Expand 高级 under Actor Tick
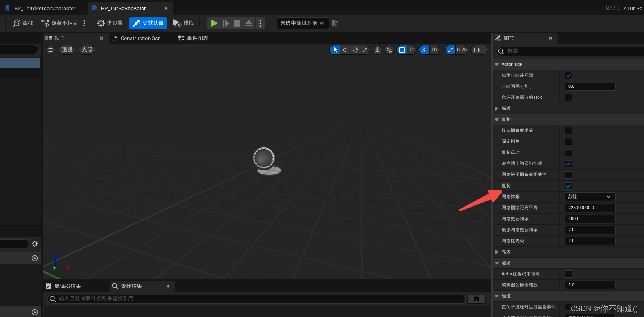The image size is (644, 317). pyautogui.click(x=497, y=109)
